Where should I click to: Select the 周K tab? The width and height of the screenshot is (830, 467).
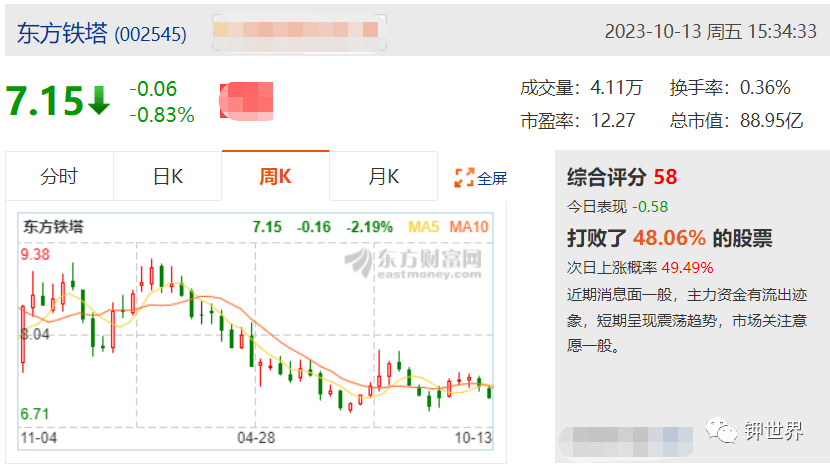(275, 176)
